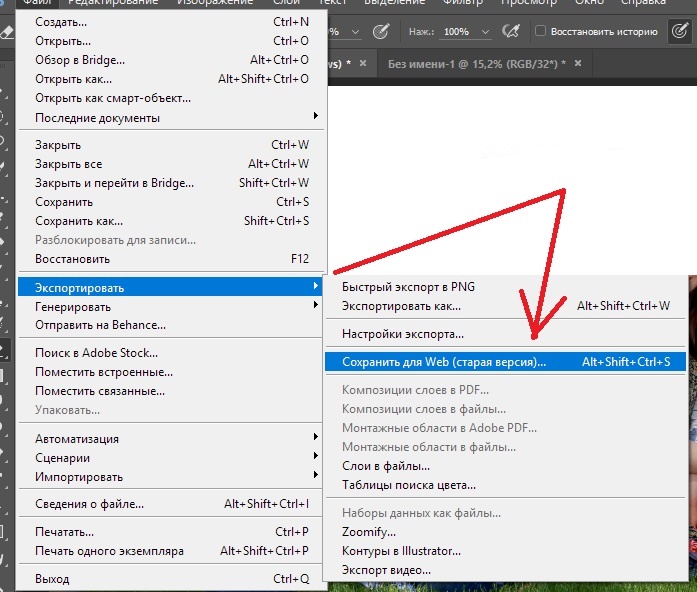Choose Сохранить для Web (старая версия)
697x592 pixels.
tap(505, 362)
